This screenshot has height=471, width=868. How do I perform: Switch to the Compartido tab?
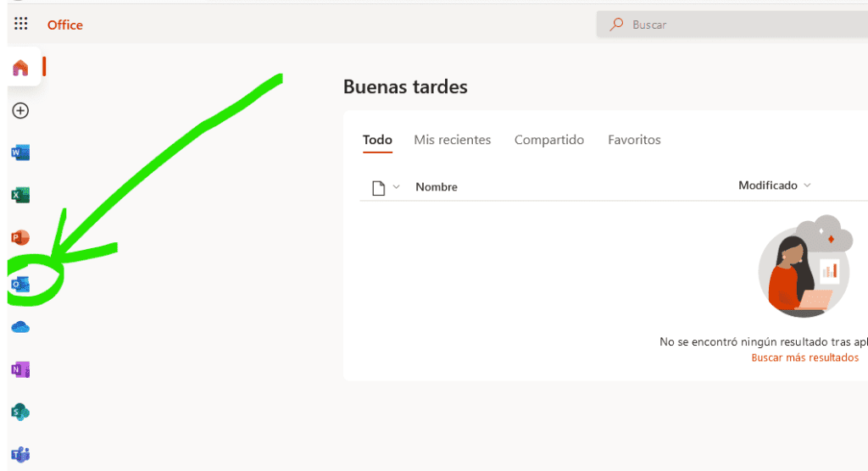549,140
